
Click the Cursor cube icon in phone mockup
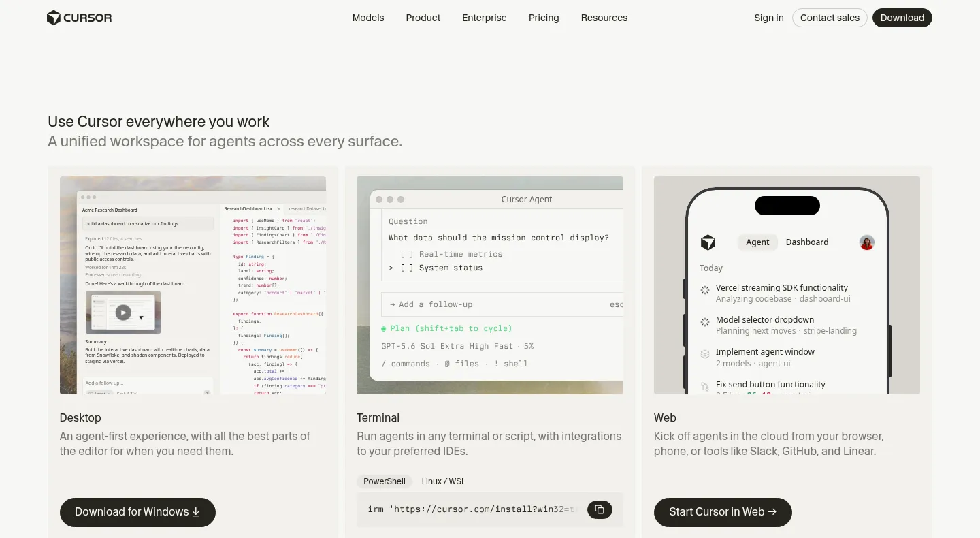[708, 242]
